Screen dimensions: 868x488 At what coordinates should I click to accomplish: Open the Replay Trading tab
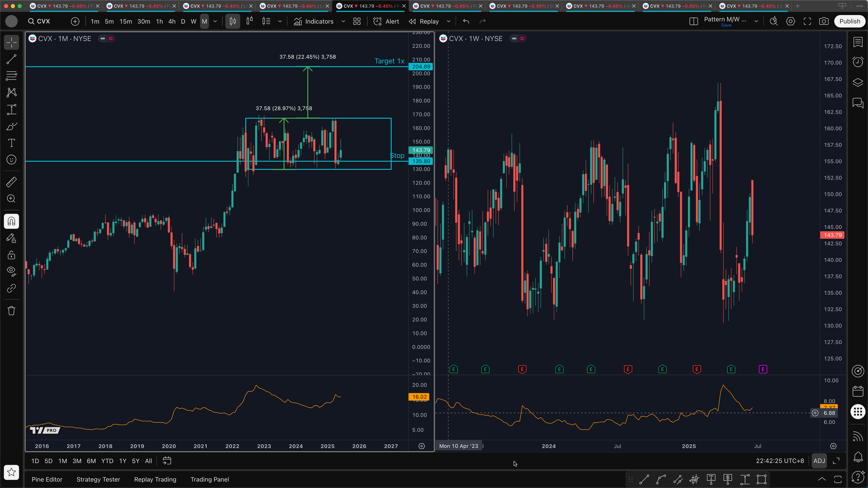click(155, 479)
